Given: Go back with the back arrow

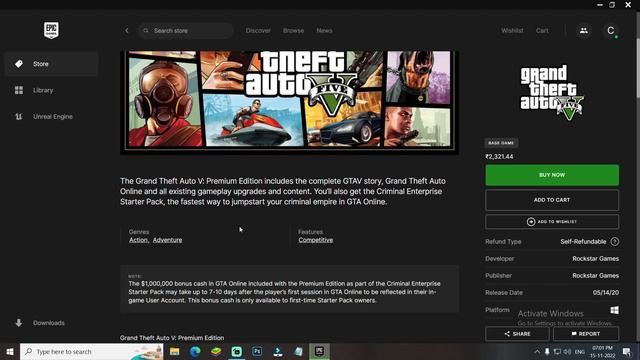Looking at the screenshot, I should 127,31.
